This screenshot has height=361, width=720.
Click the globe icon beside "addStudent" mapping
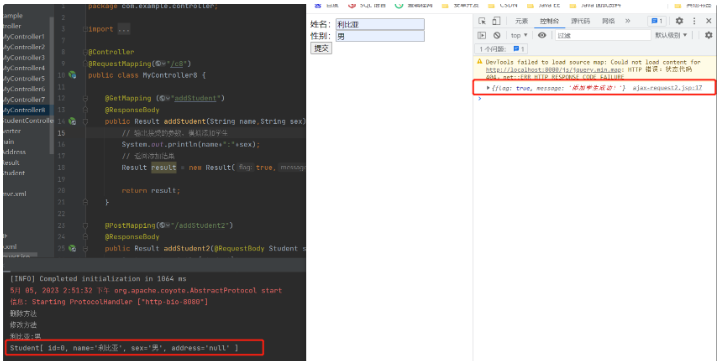[x=163, y=98]
